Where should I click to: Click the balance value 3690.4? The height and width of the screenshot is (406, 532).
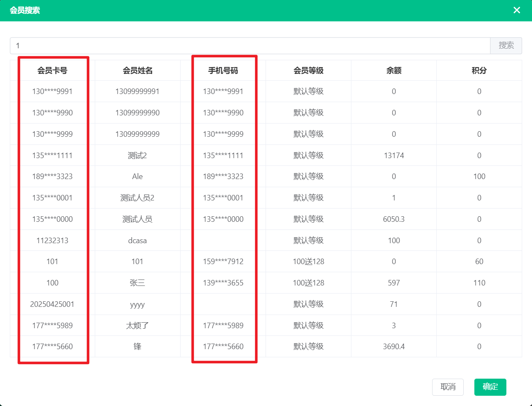pyautogui.click(x=394, y=347)
